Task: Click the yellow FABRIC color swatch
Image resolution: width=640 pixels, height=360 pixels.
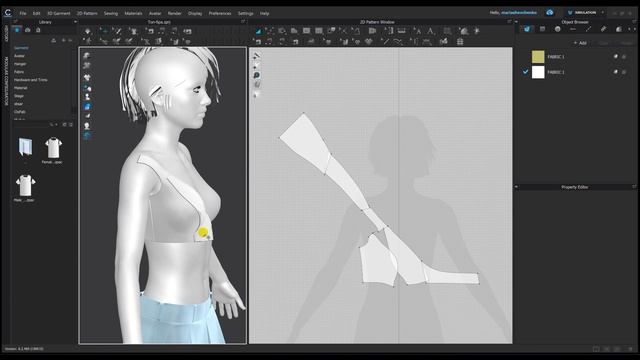Action: (538, 57)
